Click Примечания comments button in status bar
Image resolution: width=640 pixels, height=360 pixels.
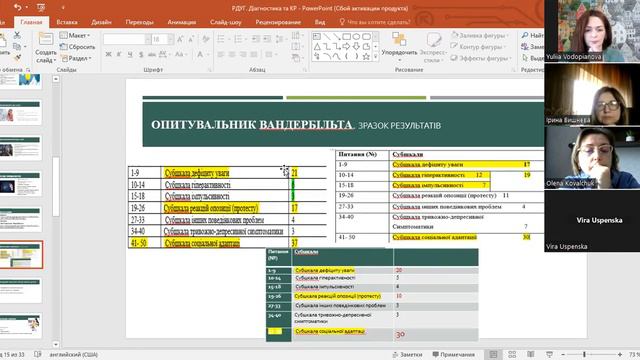coord(454,354)
